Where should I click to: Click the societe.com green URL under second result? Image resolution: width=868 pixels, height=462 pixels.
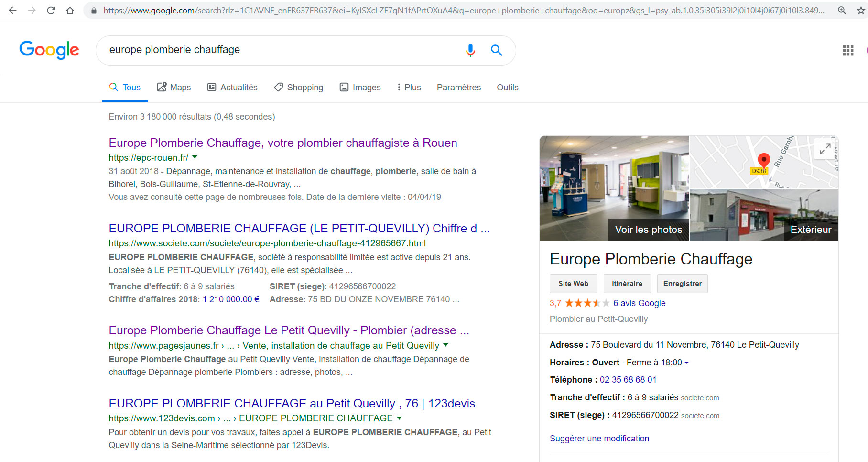click(267, 243)
